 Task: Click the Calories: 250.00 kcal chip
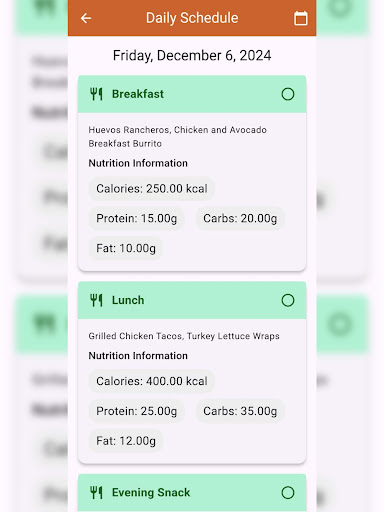pos(152,189)
